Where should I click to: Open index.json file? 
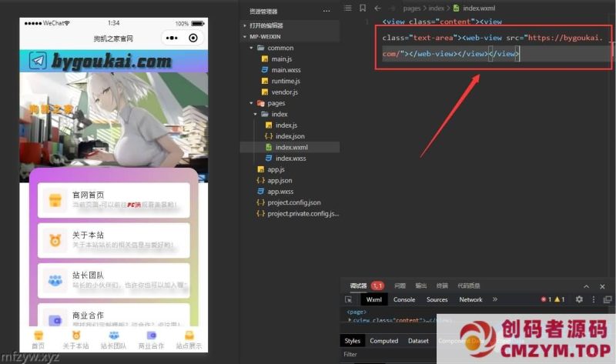290,136
